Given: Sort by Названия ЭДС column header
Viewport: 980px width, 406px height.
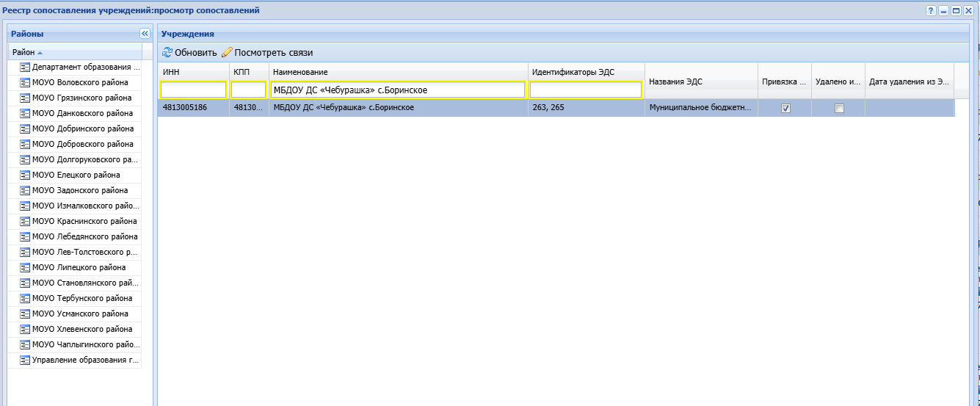Looking at the screenshot, I should [x=701, y=81].
